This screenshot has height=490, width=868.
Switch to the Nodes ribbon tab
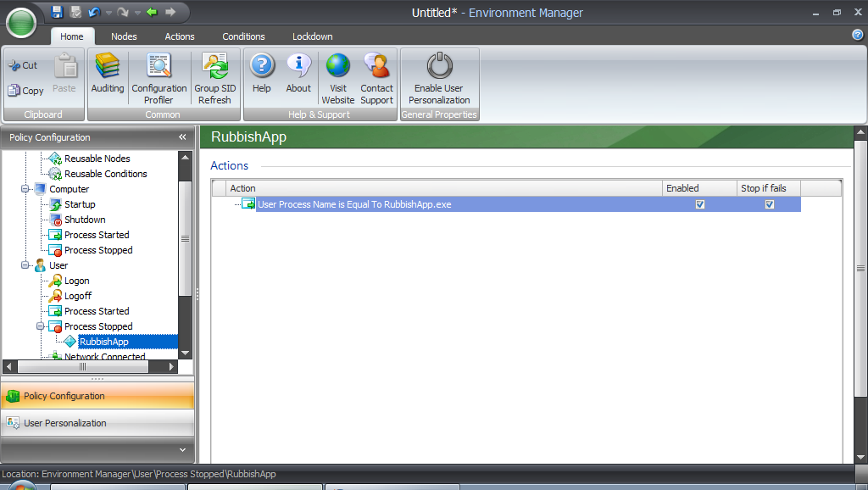(124, 36)
